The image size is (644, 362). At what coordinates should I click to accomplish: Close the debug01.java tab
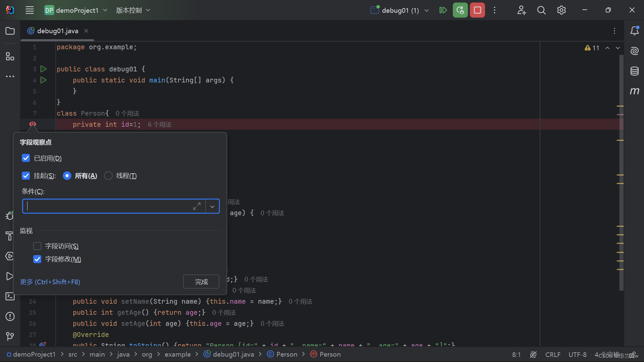(86, 31)
